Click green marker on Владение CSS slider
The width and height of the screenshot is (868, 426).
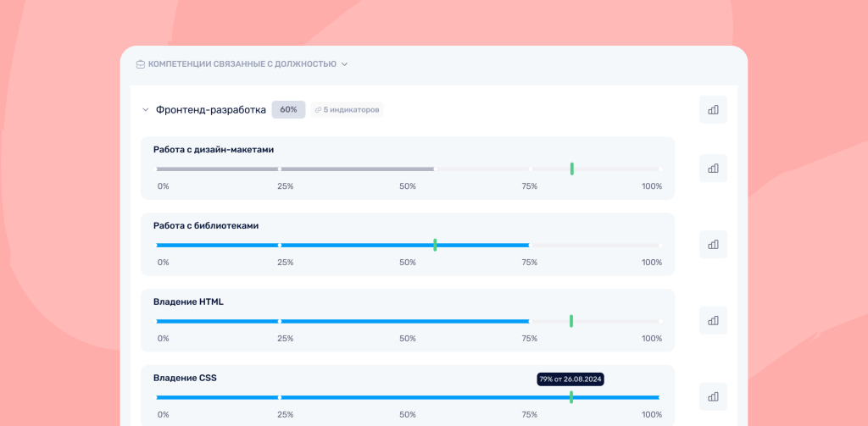[571, 397]
